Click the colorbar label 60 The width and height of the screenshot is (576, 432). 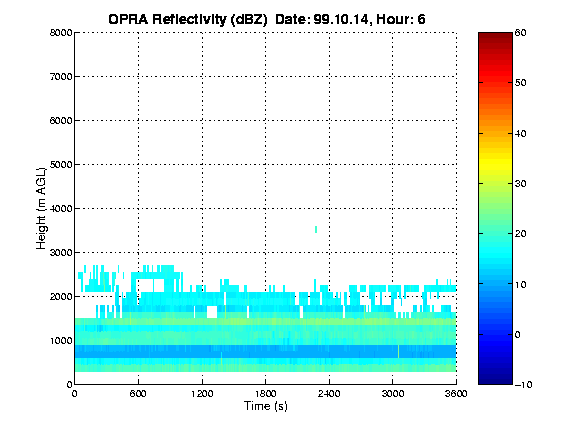tap(520, 33)
